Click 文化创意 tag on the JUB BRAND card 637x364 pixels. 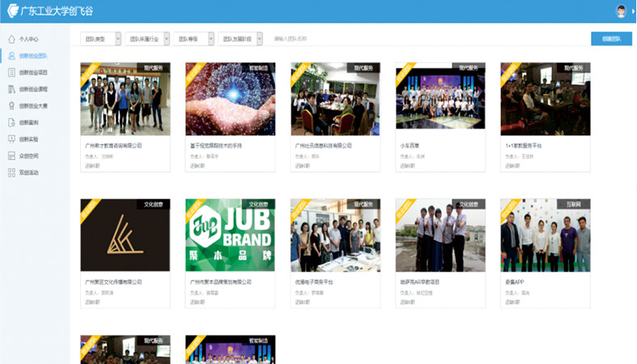tap(258, 204)
